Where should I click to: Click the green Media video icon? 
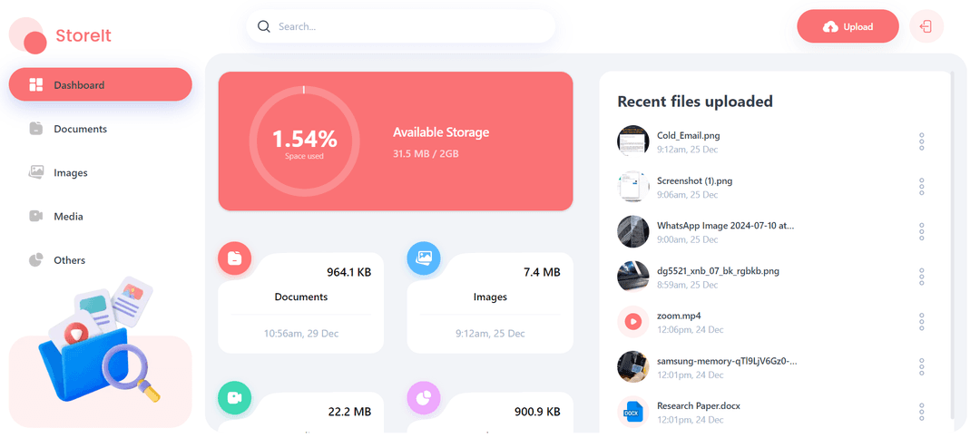(235, 397)
